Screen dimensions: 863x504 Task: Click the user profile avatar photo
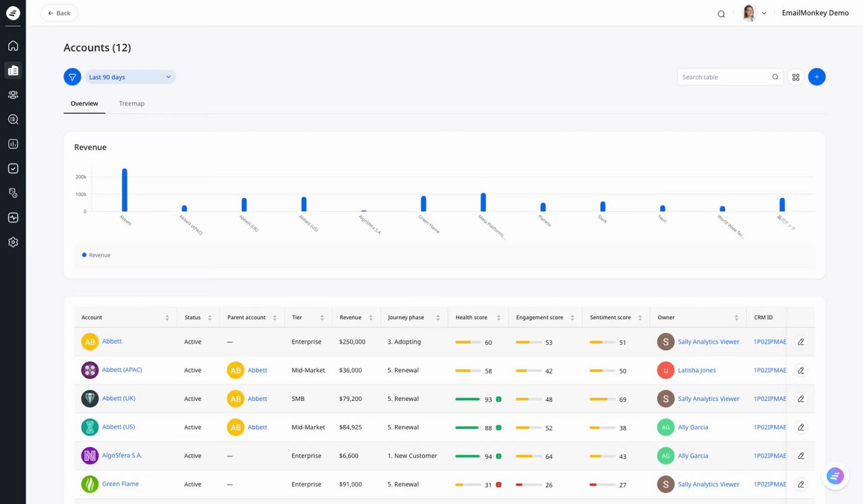[x=750, y=13]
